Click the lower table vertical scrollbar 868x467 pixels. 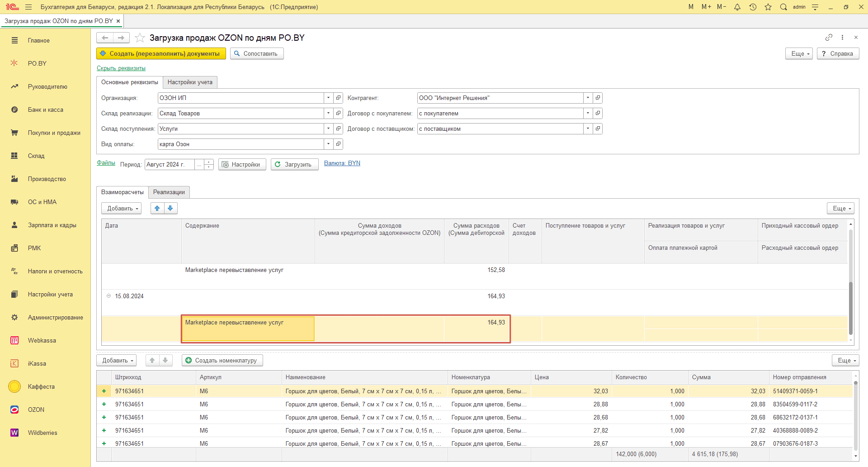point(855,415)
